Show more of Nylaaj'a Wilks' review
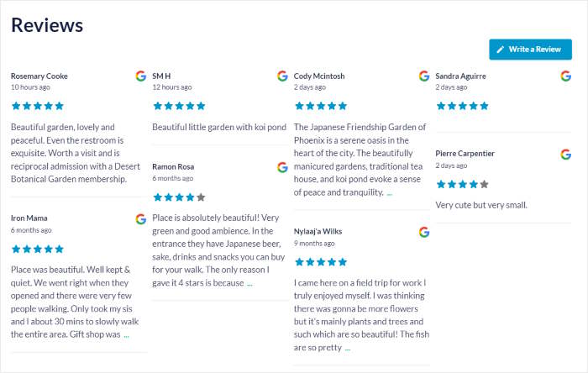Viewport: 588px width, 373px height. click(347, 348)
